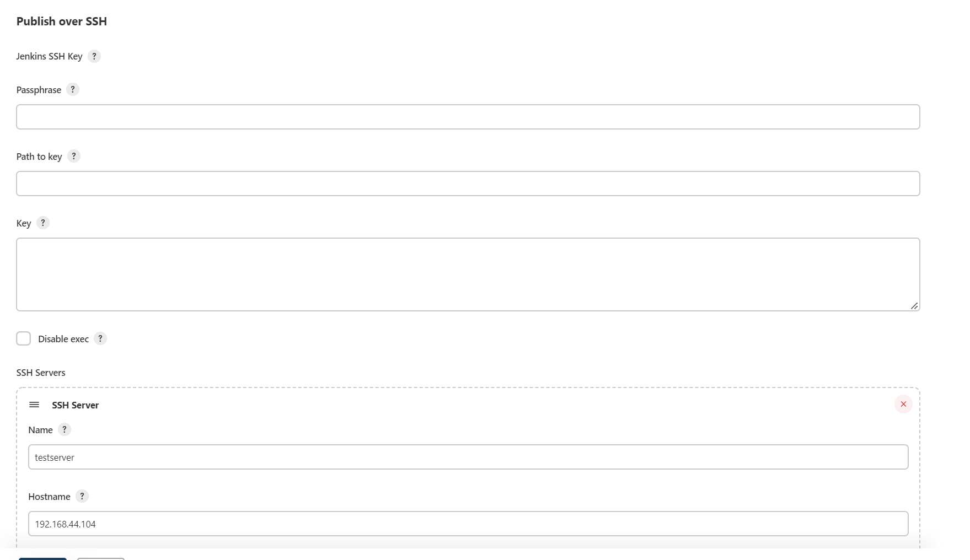Click the Hostname field with 192.168.44.104

pyautogui.click(x=468, y=524)
